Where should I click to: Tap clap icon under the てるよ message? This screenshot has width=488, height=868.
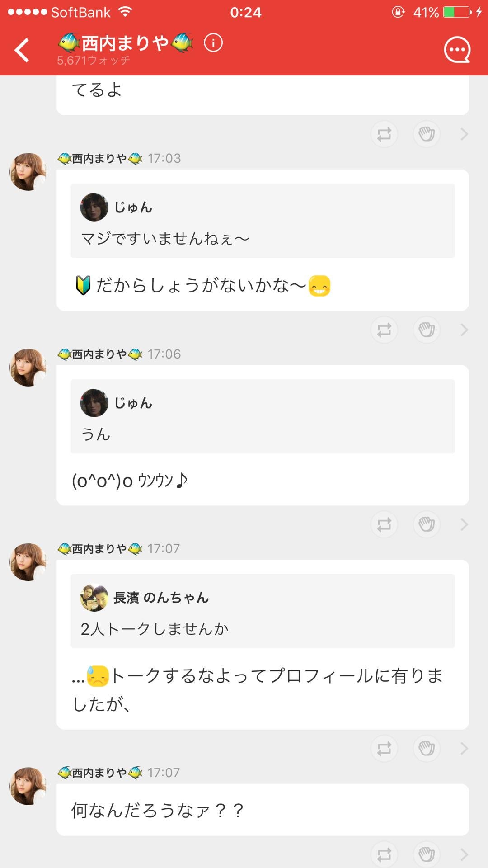click(x=426, y=134)
